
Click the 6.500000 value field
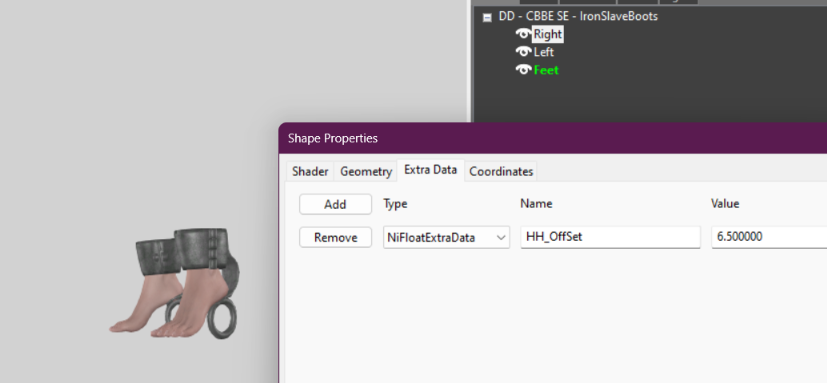769,237
